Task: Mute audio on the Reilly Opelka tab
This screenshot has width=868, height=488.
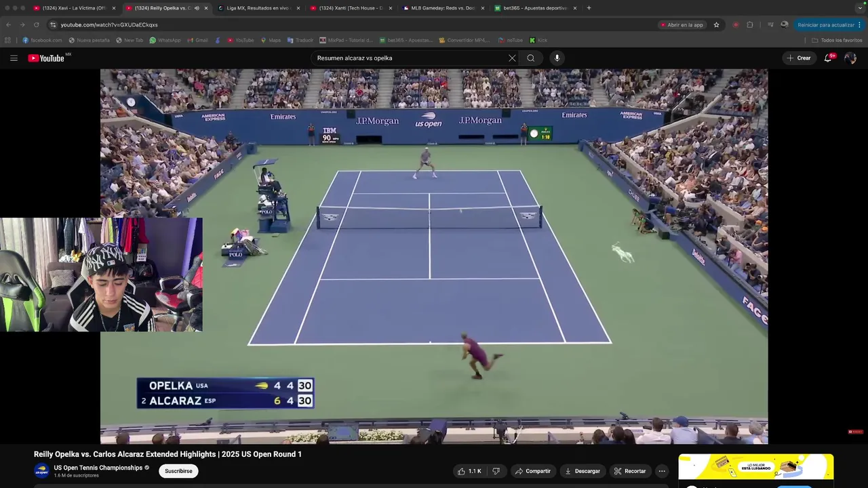Action: tap(197, 8)
